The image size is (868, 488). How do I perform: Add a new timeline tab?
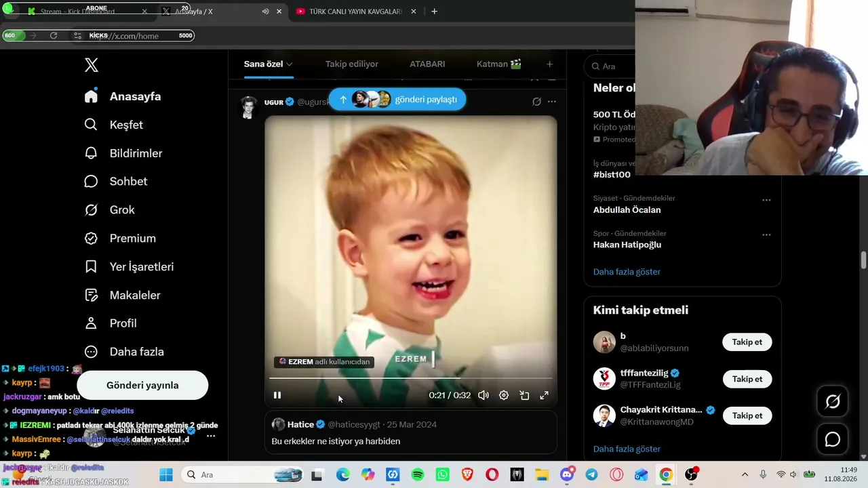tap(550, 64)
